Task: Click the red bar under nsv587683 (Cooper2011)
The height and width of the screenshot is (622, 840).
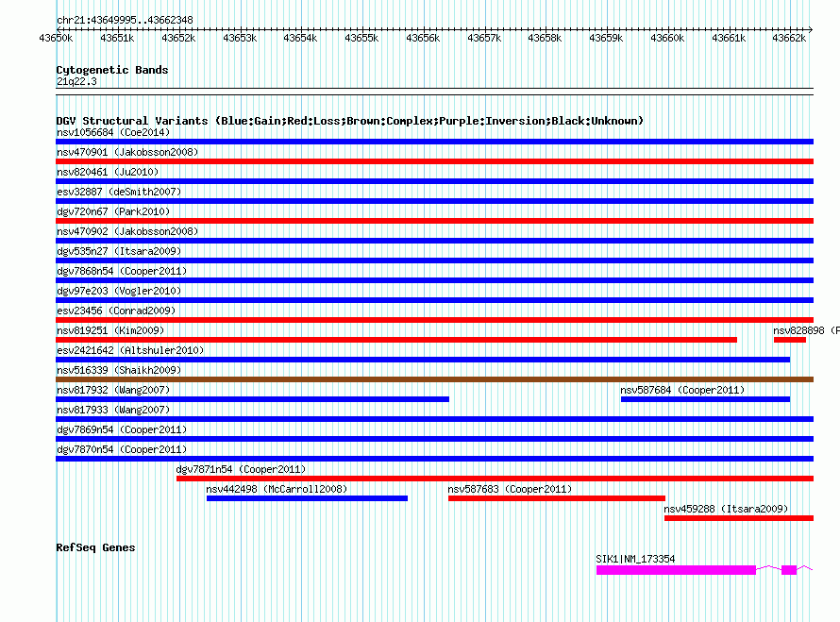Action: [x=557, y=498]
